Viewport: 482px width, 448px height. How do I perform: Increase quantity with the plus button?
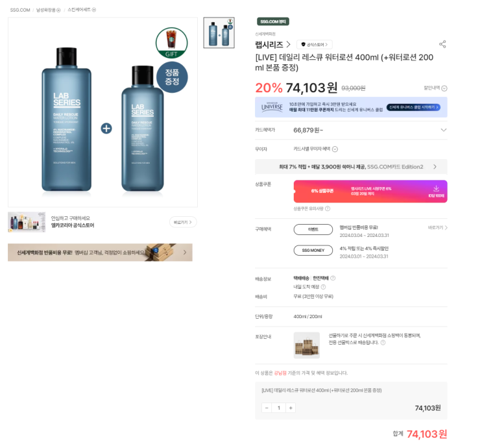291,408
